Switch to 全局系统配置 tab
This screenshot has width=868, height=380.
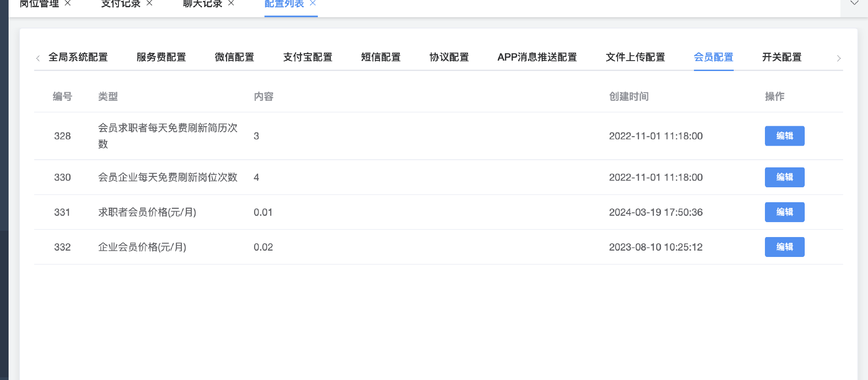pyautogui.click(x=78, y=57)
